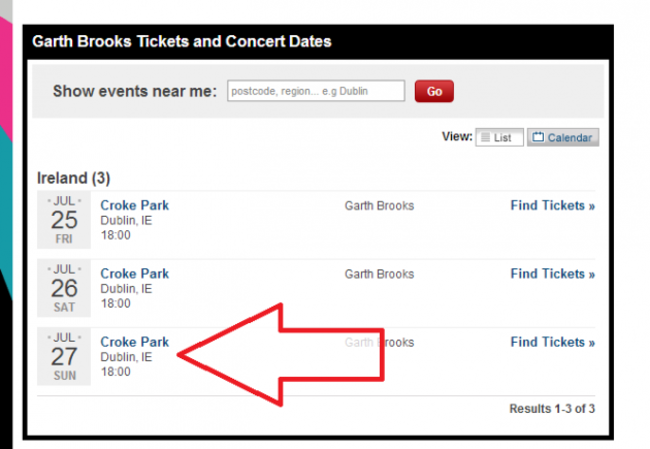Open Croke Park link for July 25
The height and width of the screenshot is (449, 650).
[135, 205]
